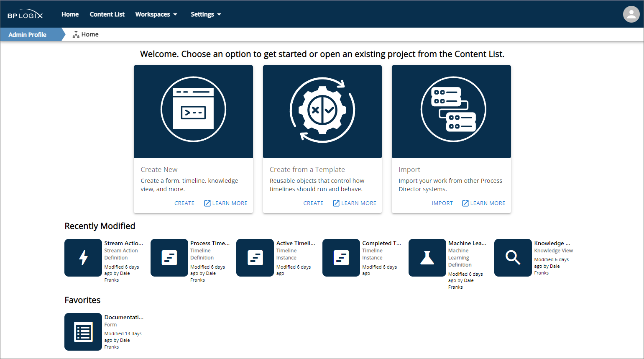Click the BP Logix logo

[x=25, y=15]
